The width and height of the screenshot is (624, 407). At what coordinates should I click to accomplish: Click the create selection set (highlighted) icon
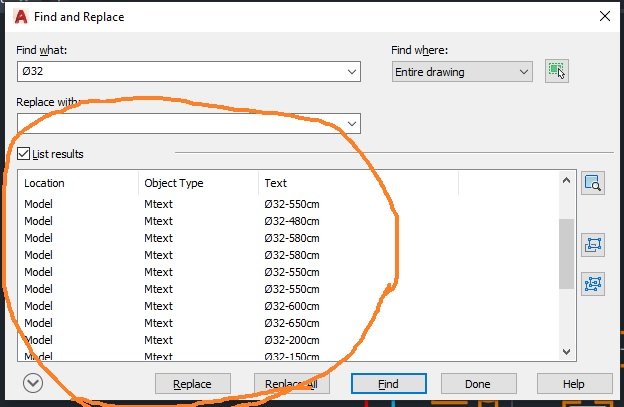tap(594, 245)
